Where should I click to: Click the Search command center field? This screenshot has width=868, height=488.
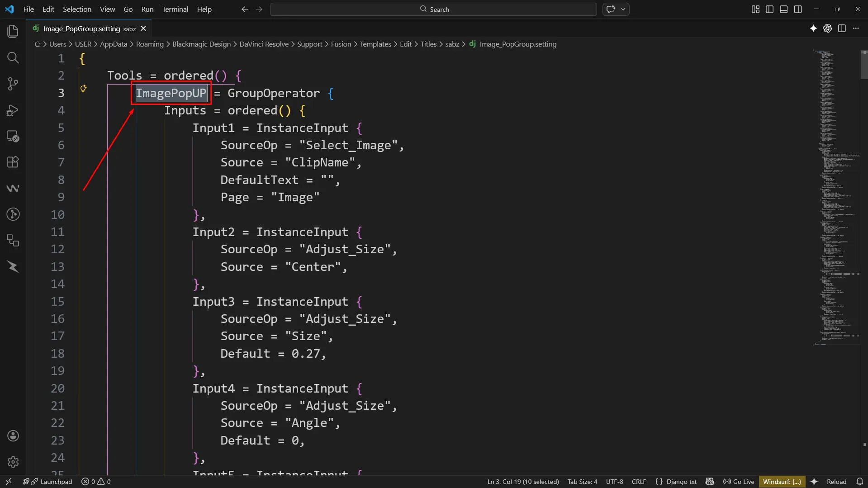tap(434, 9)
